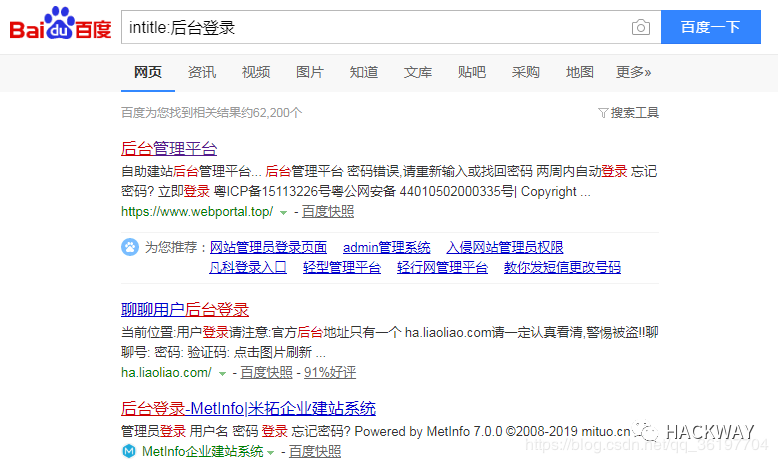Open image search via camera icon
This screenshot has height=463, width=778.
click(641, 27)
